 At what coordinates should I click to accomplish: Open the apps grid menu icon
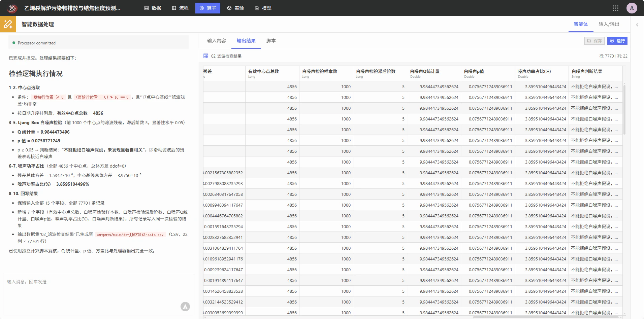616,8
